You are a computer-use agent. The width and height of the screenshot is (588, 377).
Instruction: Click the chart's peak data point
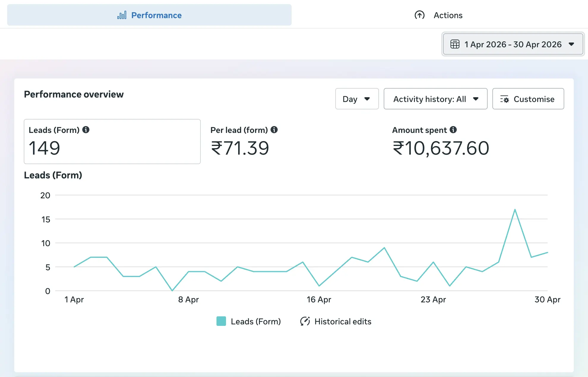click(515, 210)
